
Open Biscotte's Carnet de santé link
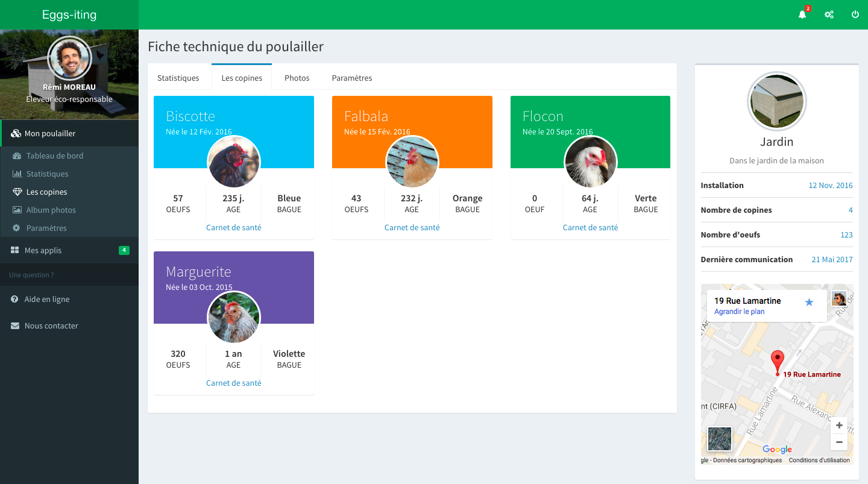tap(233, 227)
